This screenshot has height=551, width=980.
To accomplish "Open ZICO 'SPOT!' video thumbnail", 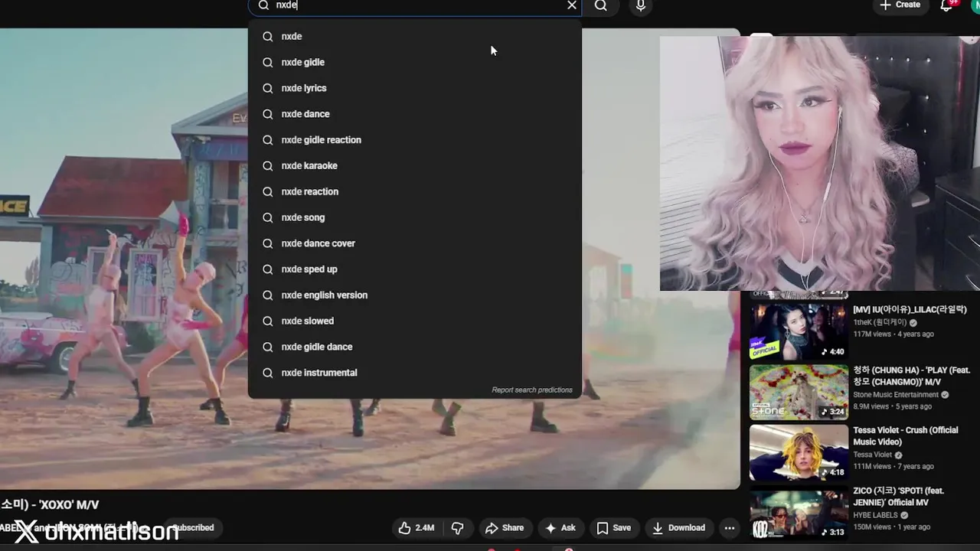I will (x=799, y=513).
